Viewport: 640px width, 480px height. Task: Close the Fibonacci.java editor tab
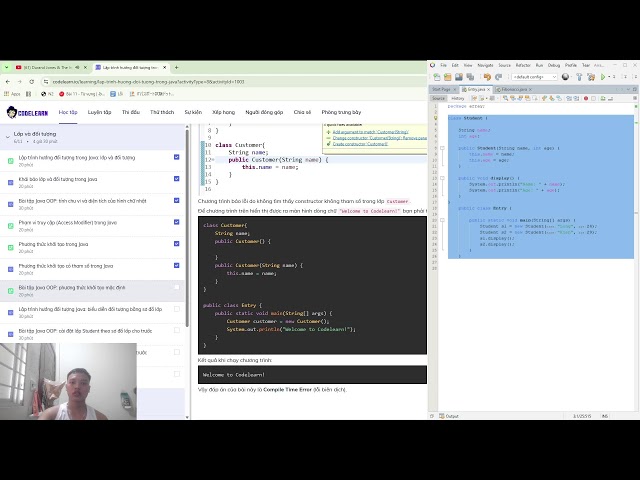tap(530, 89)
